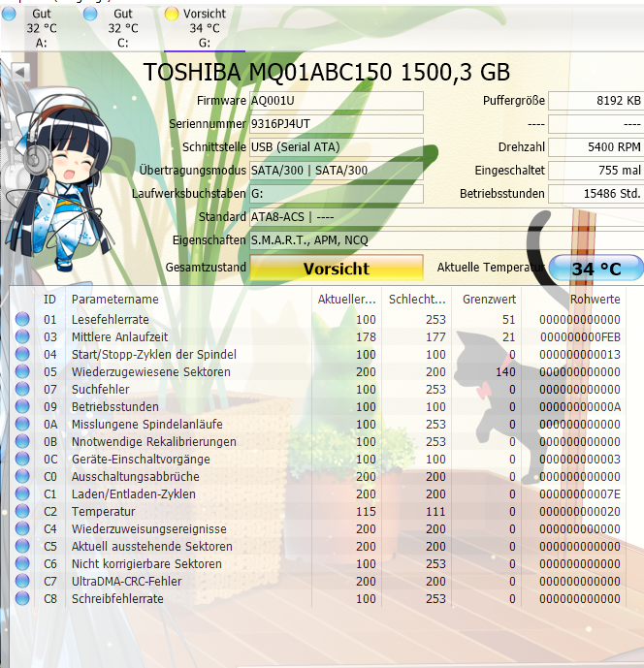Click the Schnittstelle field USB (Serial ATA)

coord(337,147)
